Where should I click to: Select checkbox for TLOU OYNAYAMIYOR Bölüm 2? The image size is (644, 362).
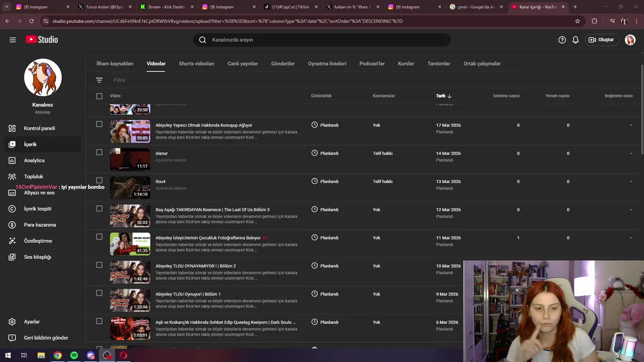[x=99, y=265]
